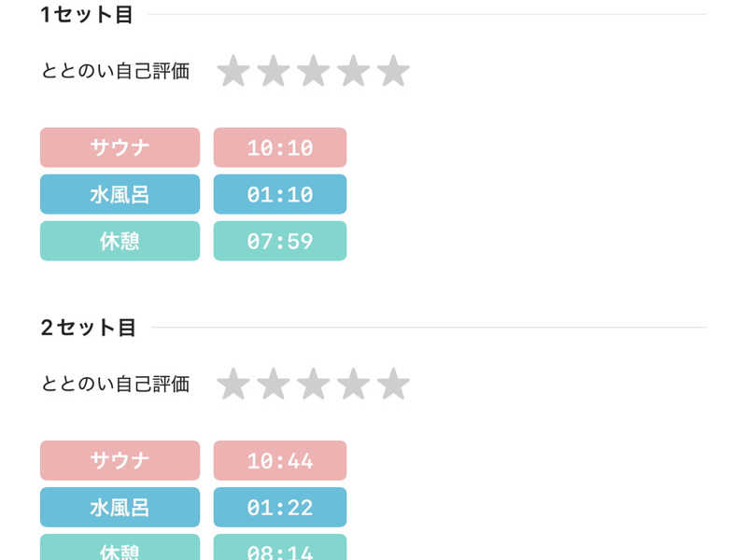Click the 水風呂 button in set 1
The height and width of the screenshot is (560, 747).
coord(120,194)
